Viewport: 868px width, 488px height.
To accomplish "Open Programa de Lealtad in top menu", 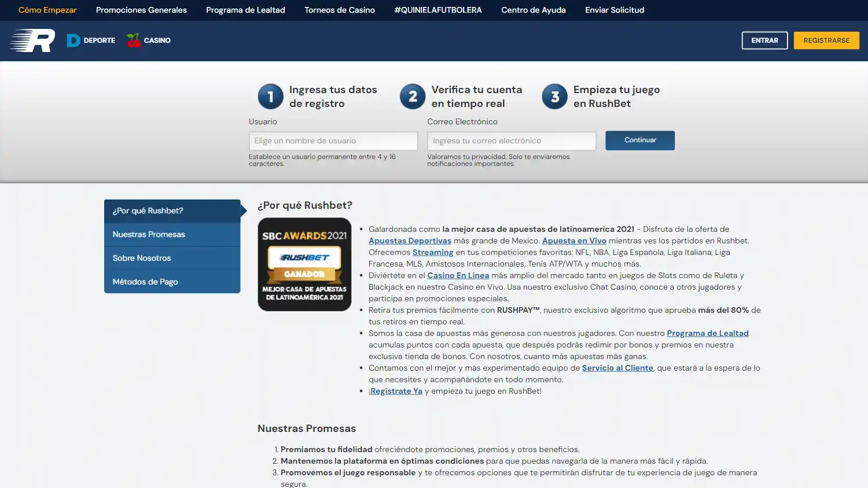I will point(245,10).
